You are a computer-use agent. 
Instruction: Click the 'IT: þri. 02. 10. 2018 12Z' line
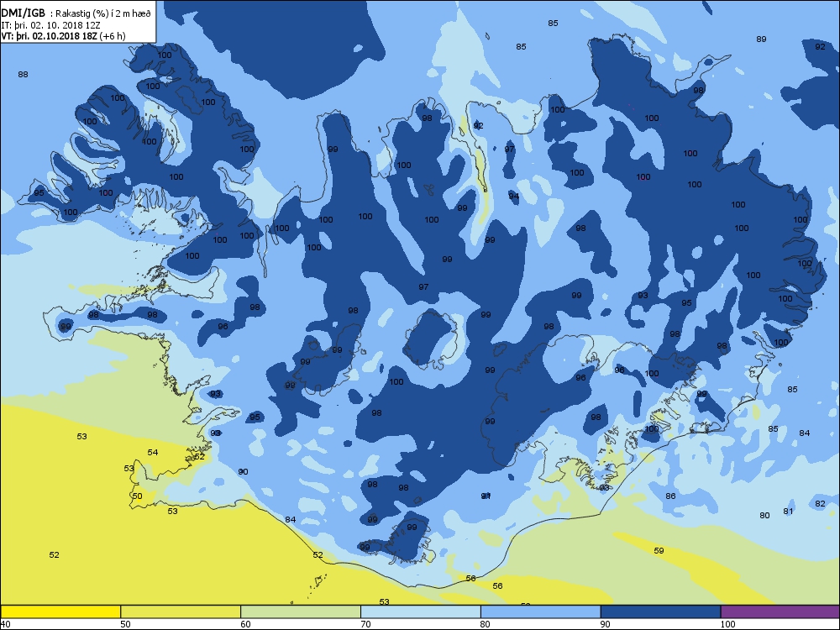(x=51, y=25)
